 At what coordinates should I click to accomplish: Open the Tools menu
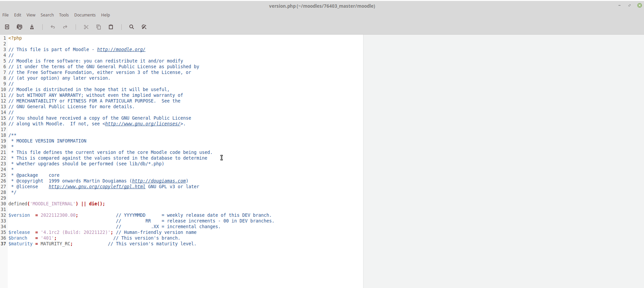64,15
